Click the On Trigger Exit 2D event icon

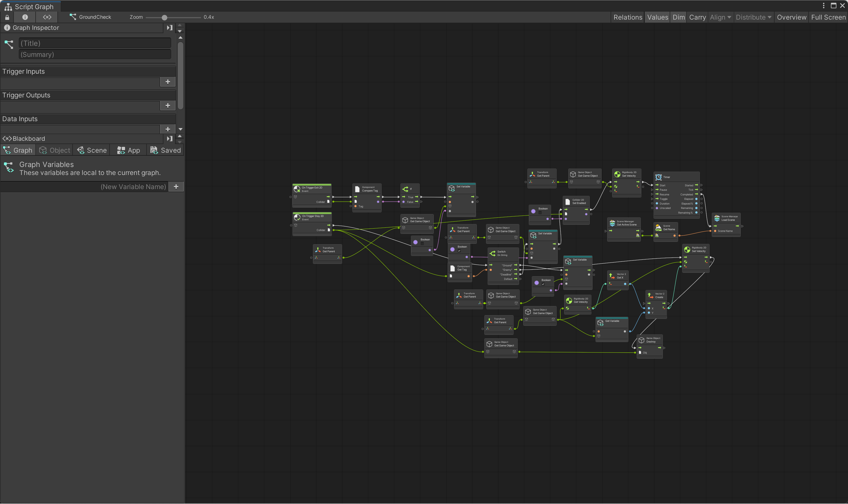click(x=297, y=189)
